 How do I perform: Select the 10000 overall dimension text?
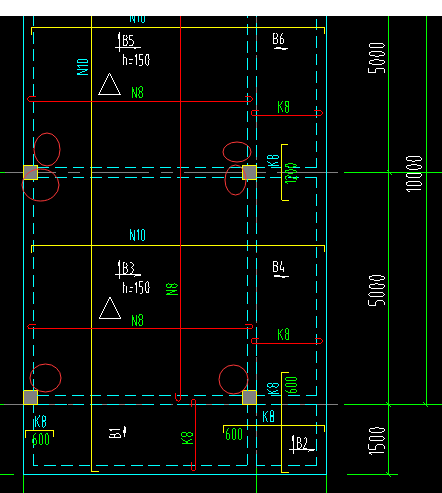pyautogui.click(x=414, y=174)
